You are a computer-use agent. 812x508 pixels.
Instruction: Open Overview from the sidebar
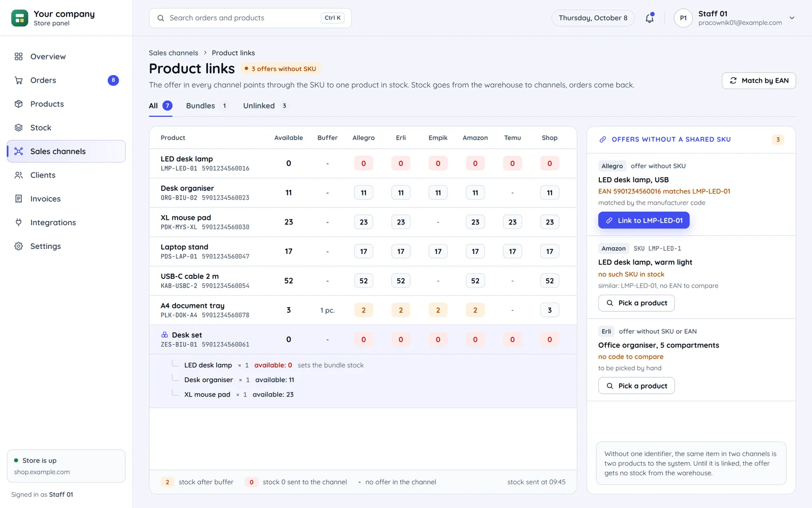click(x=66, y=56)
